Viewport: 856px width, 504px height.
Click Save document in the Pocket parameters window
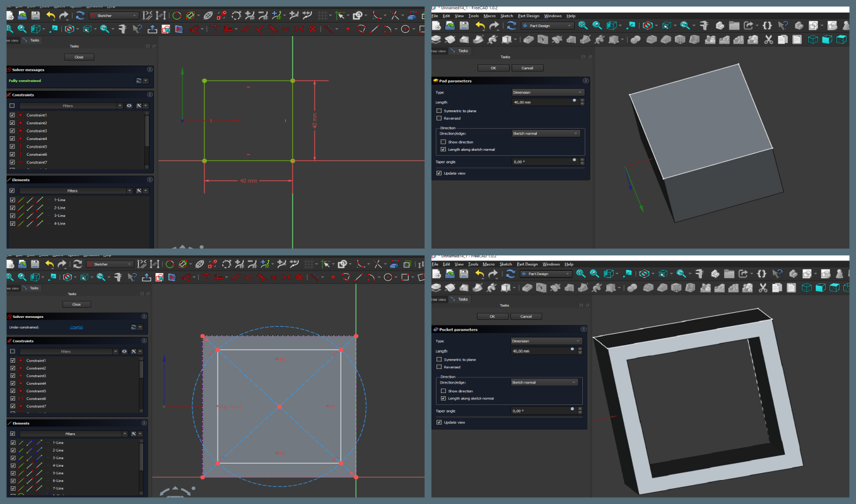pos(464,274)
